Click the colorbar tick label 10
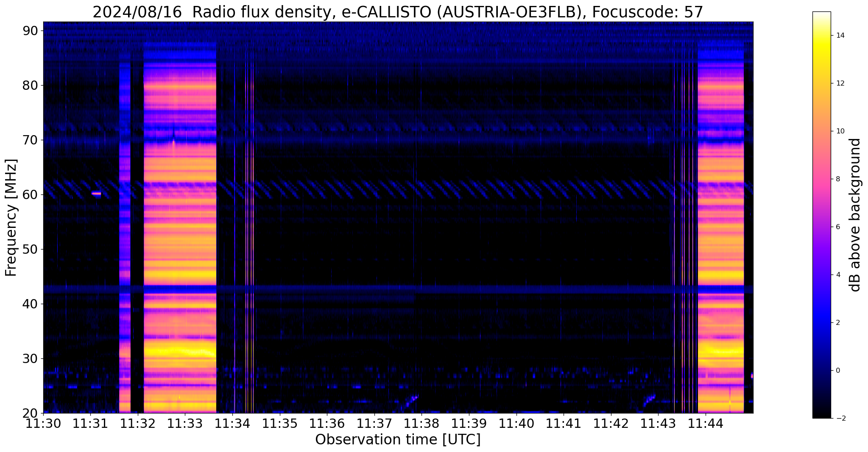 [840, 131]
